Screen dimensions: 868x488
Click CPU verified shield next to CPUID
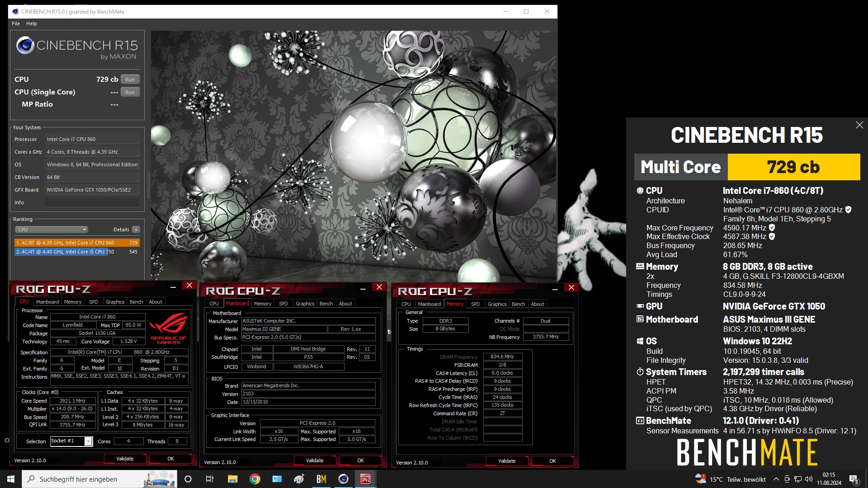(848, 210)
